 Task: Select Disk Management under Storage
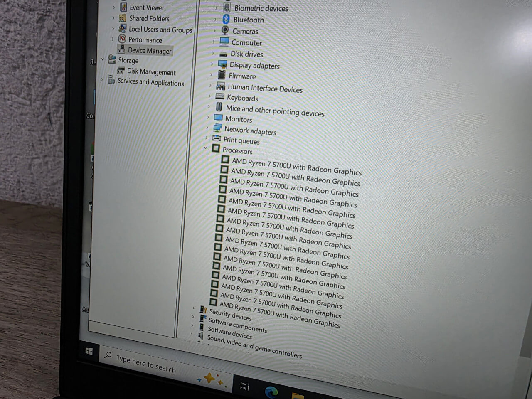[151, 72]
